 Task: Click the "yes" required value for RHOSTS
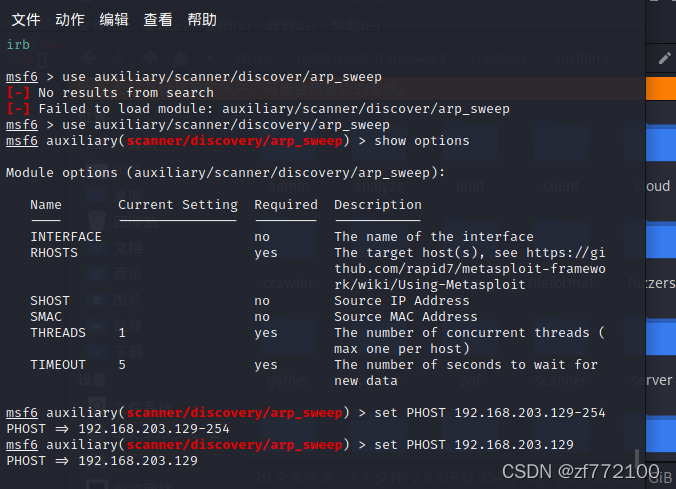pos(266,253)
